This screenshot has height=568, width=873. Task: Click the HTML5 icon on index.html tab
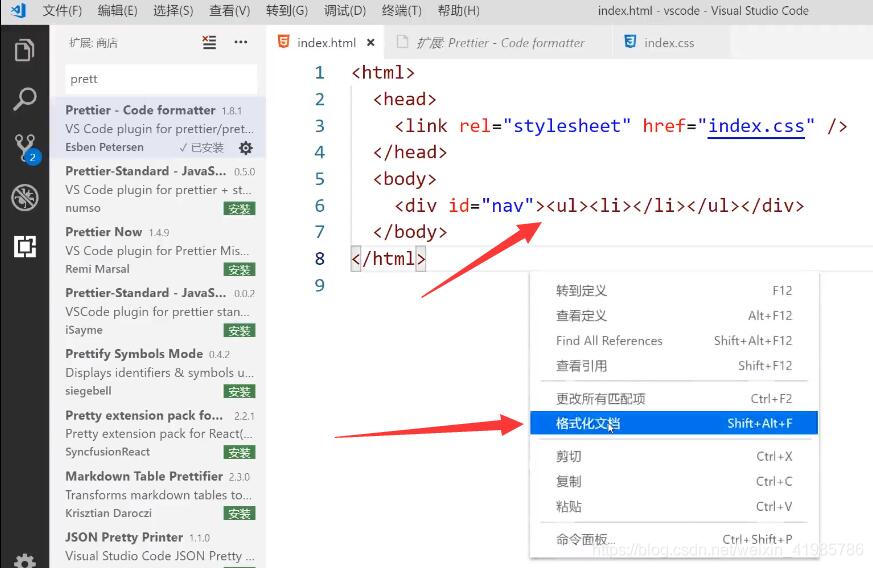point(283,42)
